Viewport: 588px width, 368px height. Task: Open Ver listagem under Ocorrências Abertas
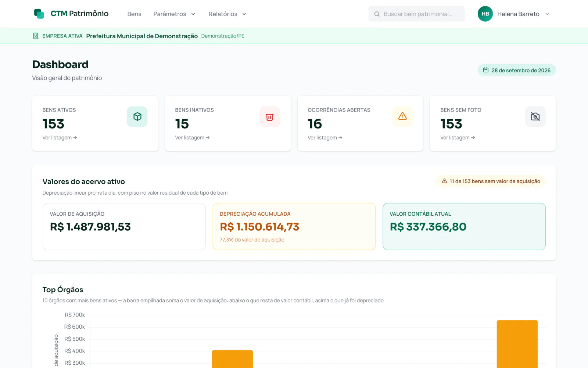pyautogui.click(x=325, y=138)
